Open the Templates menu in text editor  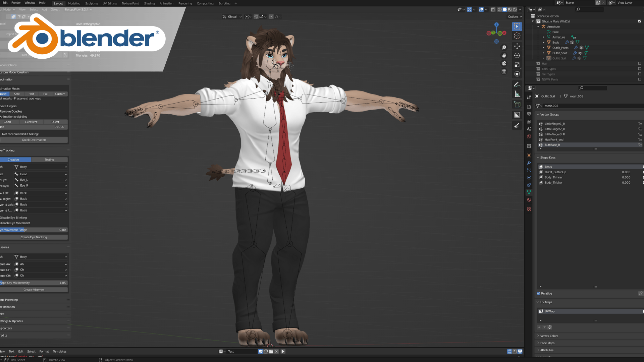[60, 352]
